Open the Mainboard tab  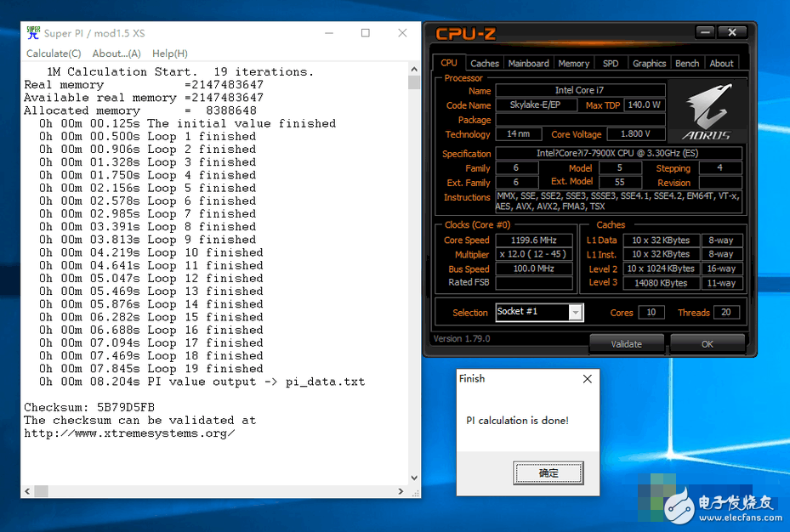coord(528,62)
